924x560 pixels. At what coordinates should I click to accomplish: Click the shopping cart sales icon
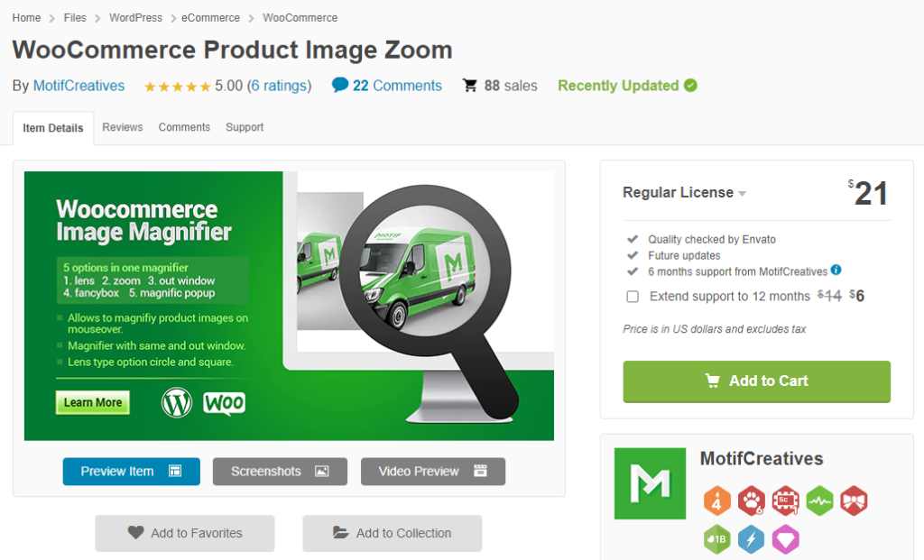click(x=469, y=86)
